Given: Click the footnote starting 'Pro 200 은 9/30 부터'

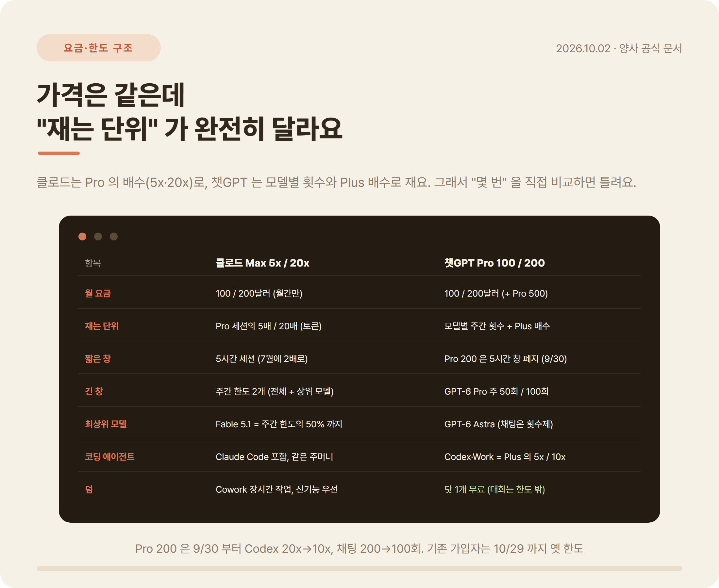Looking at the screenshot, I should pyautogui.click(x=359, y=548).
